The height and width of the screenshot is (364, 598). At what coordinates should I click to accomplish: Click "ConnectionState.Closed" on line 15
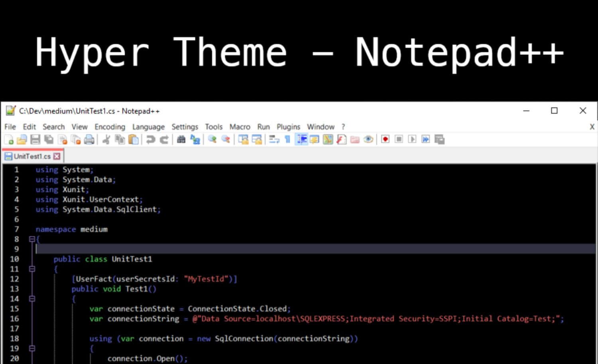pyautogui.click(x=237, y=309)
